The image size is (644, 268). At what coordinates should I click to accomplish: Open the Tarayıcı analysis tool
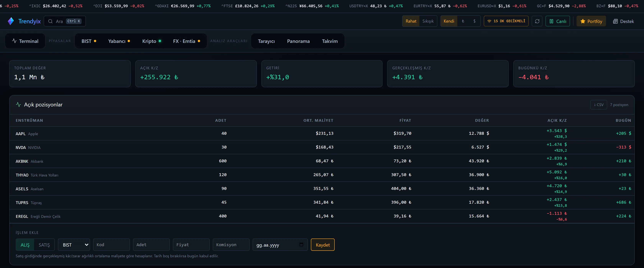pyautogui.click(x=266, y=41)
